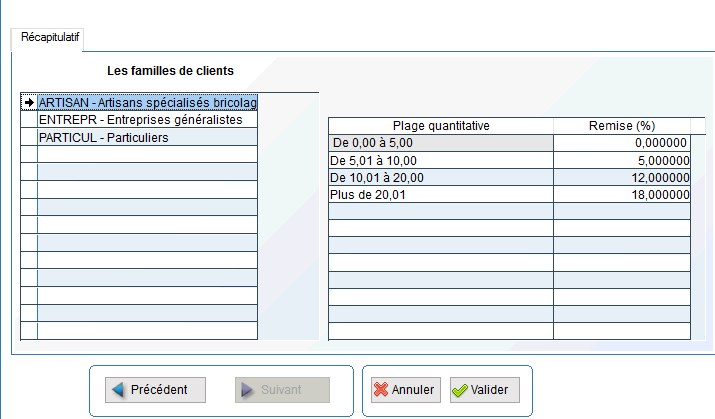Click the red X icon on Annuler
The image size is (715, 419).
click(380, 390)
